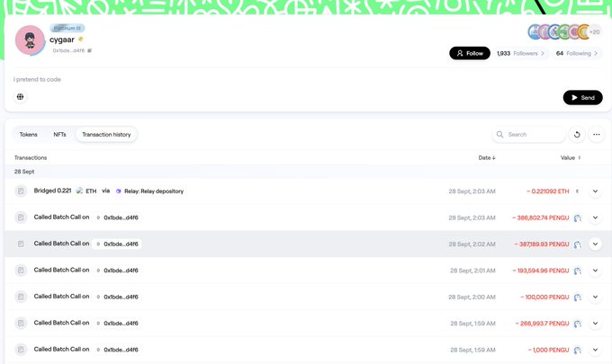Click the chain icon beside 0.221092 ETH
The width and height of the screenshot is (612, 364).
coord(577,191)
